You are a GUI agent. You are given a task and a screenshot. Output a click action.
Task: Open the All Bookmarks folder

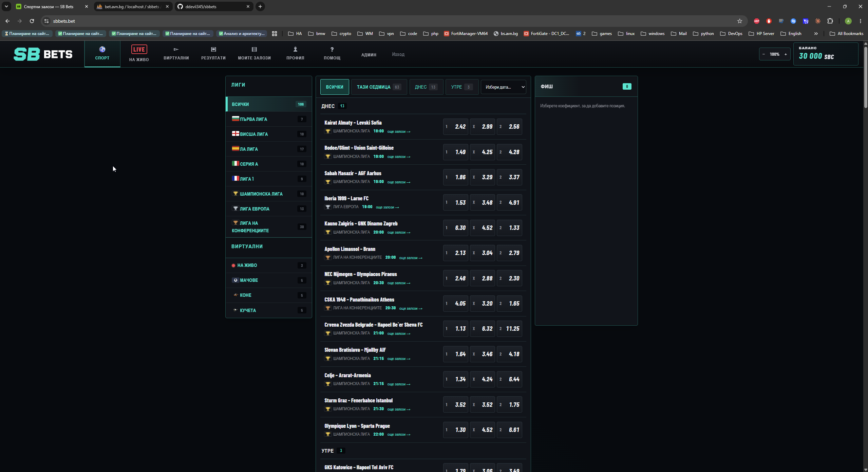coord(846,34)
